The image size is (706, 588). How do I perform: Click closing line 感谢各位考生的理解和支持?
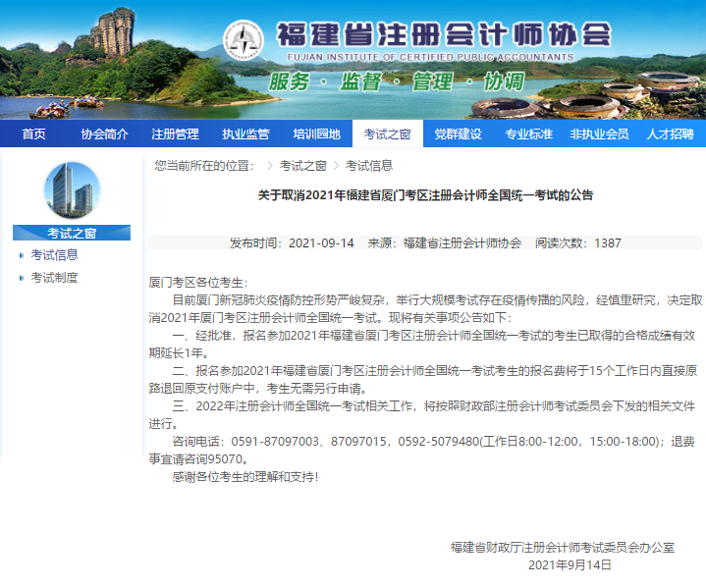(x=244, y=477)
